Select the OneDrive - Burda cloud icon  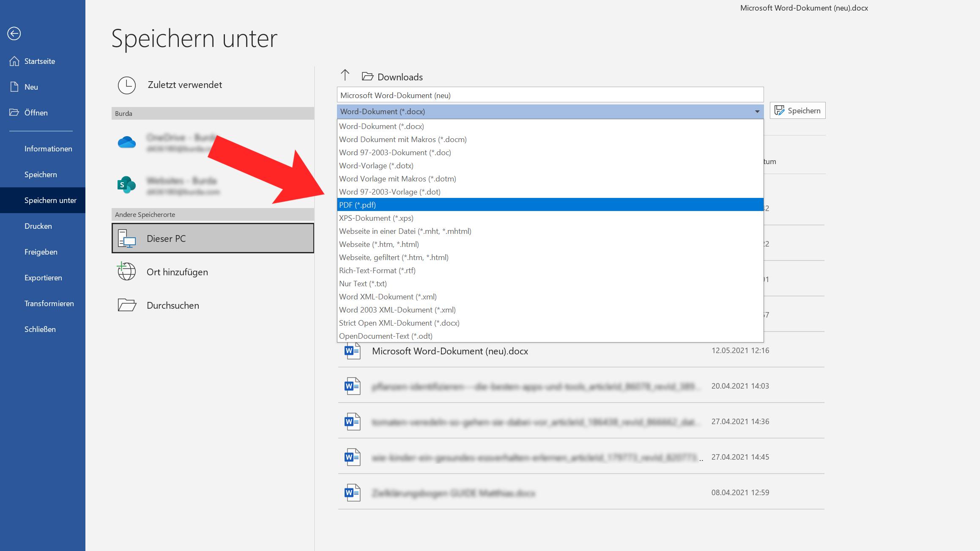pos(126,143)
